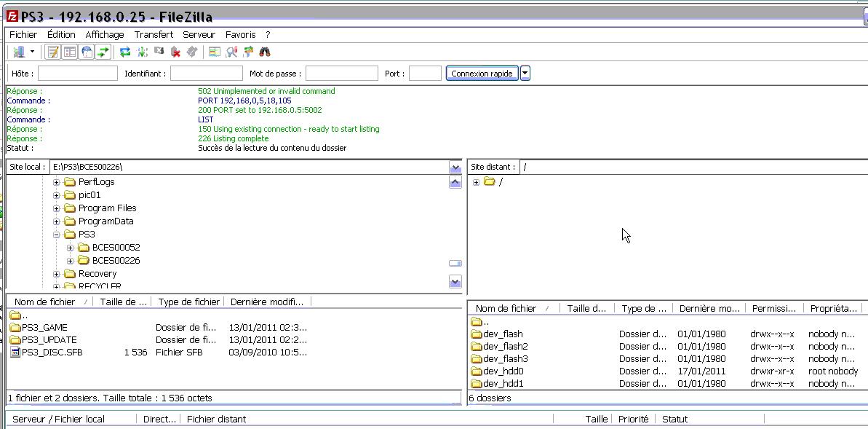Select the dev_flash folder icon
Image resolution: width=868 pixels, height=429 pixels.
[x=477, y=334]
